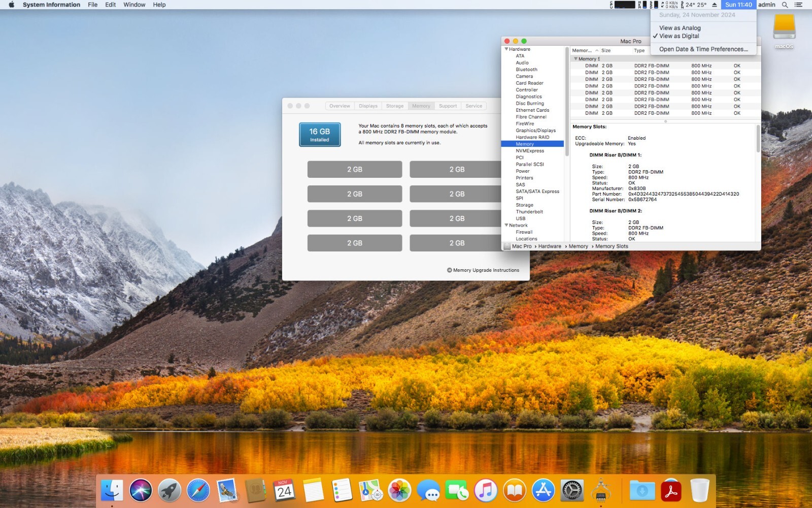Image resolution: width=812 pixels, height=508 pixels.
Task: Switch to Overview tab
Action: pos(340,106)
